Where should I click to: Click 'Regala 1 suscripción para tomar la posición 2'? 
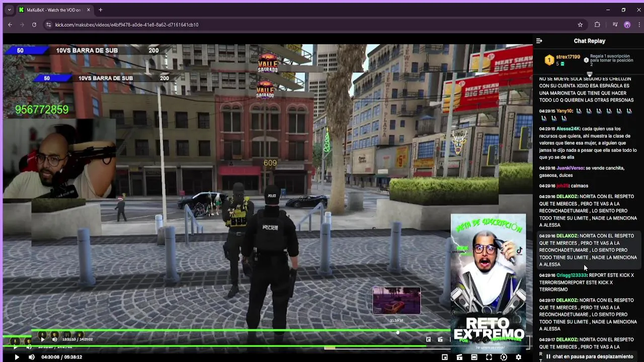[x=613, y=60]
